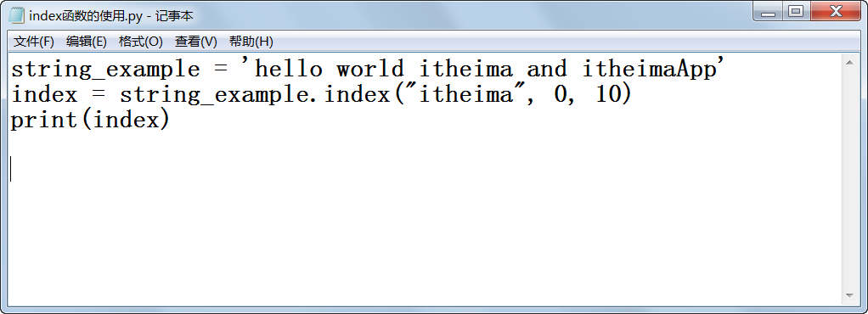
Task: Click the scrollbar up arrow
Action: (x=849, y=63)
